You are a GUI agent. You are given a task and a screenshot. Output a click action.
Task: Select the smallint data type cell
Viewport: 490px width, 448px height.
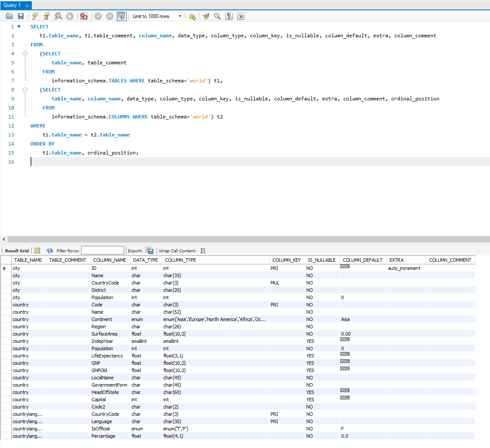(146, 341)
